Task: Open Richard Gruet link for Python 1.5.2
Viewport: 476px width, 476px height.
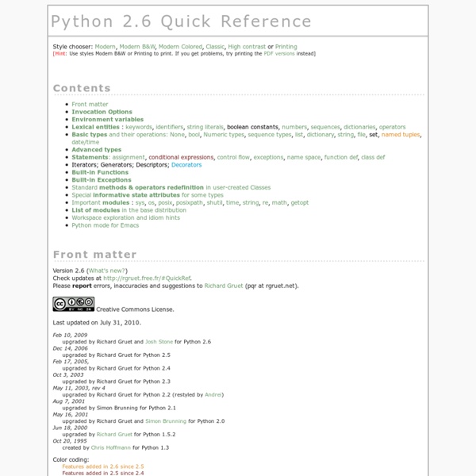Action: [114, 435]
